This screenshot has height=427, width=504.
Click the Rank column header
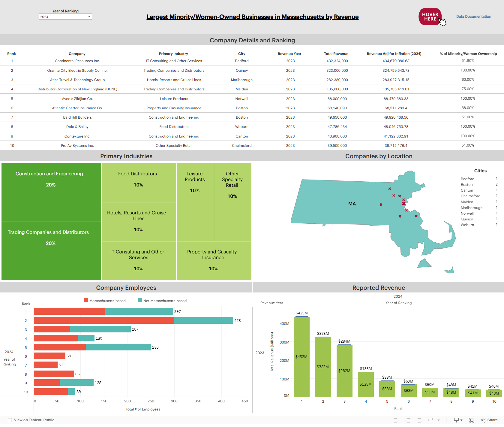[x=12, y=54]
